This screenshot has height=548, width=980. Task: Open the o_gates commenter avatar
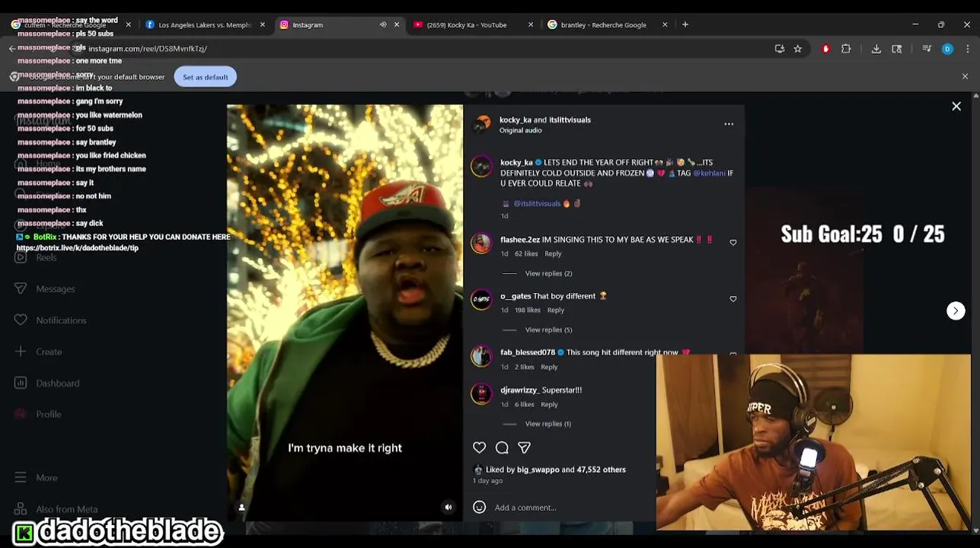tap(481, 299)
